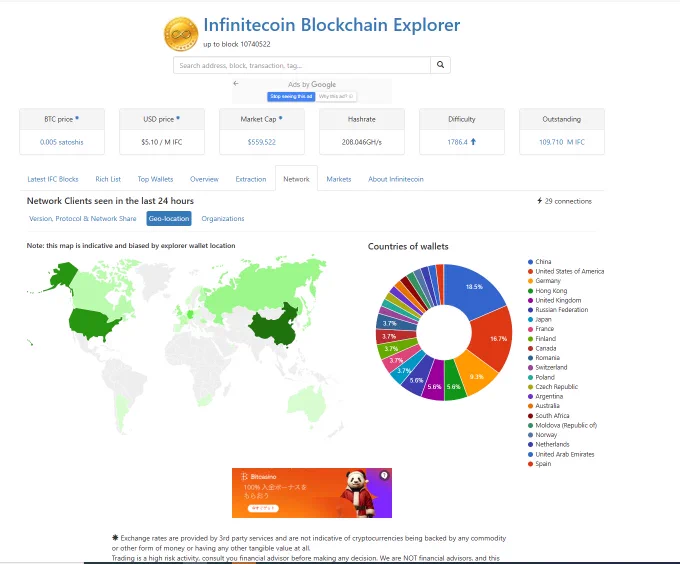The image size is (680, 564).
Task: Click the Infinitecoin gold coin logo
Action: coord(181,34)
